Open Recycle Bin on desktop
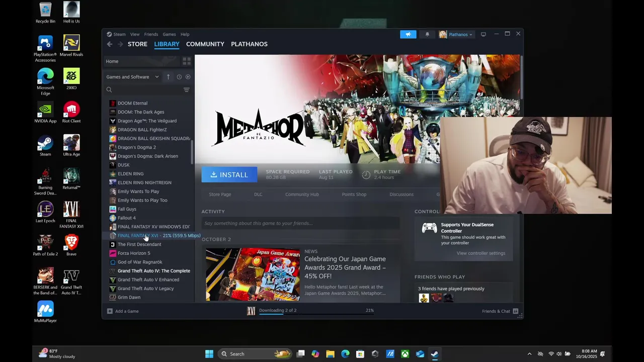This screenshot has width=644, height=362. 45,13
